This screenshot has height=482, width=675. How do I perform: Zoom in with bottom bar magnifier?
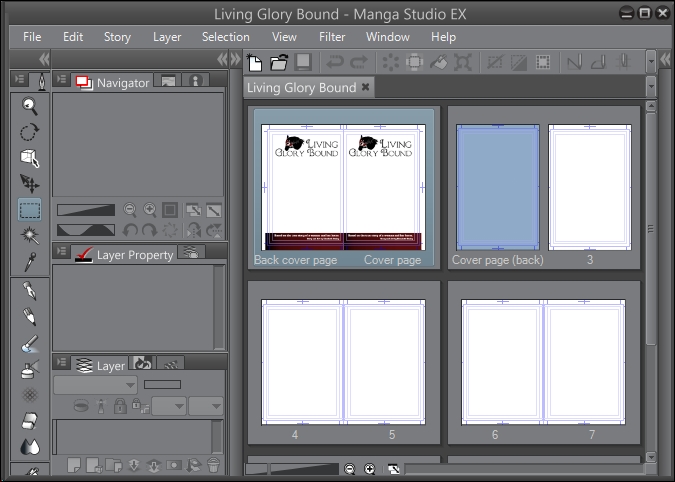click(369, 469)
